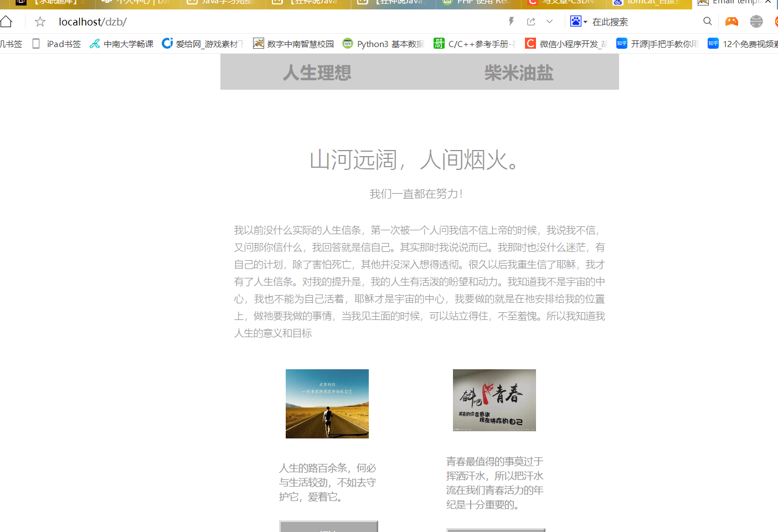Open the iPad书签 bookmark folder
The width and height of the screenshot is (778, 532).
pos(57,44)
